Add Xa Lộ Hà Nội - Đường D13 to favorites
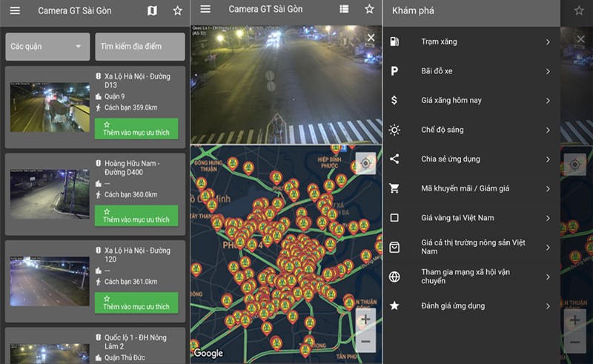The width and height of the screenshot is (593, 364). 136,129
